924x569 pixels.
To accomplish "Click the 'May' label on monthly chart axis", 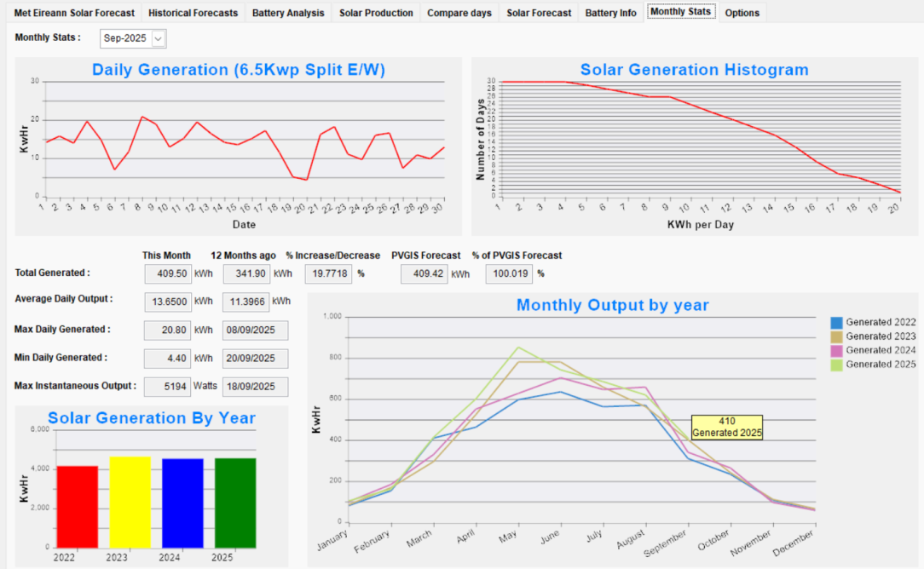I will pyautogui.click(x=507, y=536).
